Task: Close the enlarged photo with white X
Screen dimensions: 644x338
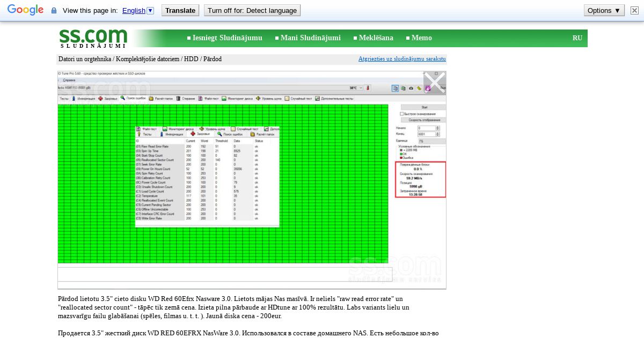Action: click(x=435, y=82)
